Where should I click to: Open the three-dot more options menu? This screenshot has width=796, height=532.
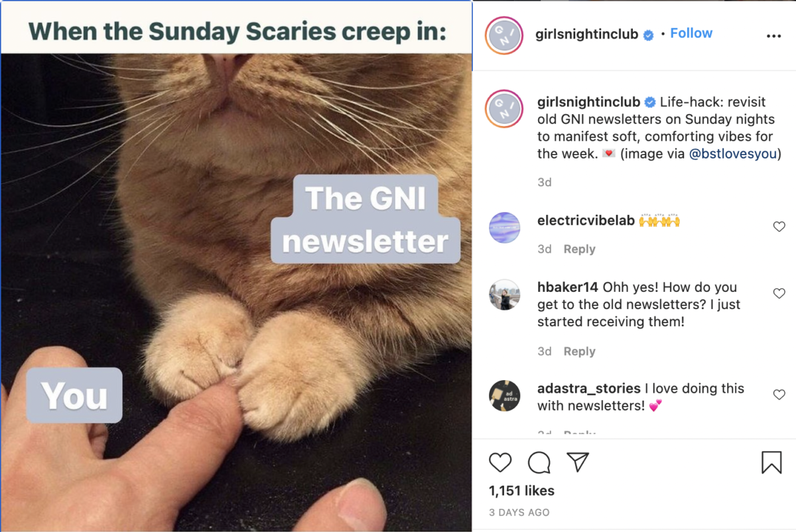pos(773,36)
